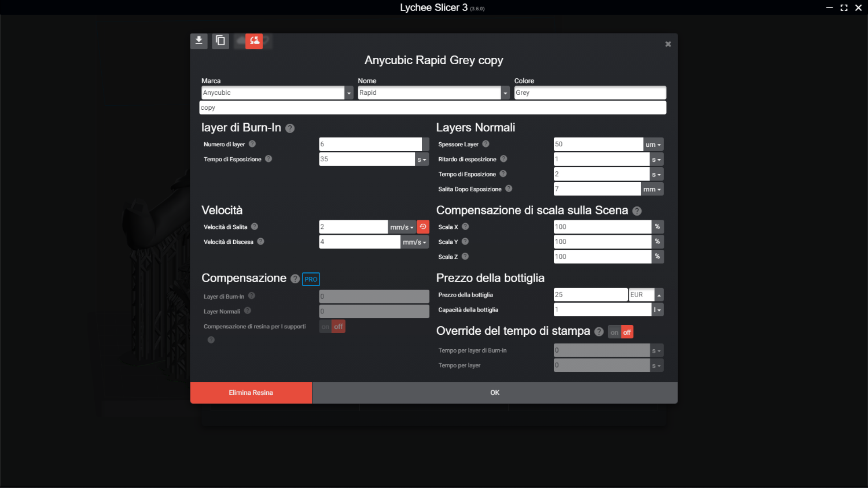Screen dimensions: 868x488
Task: Open Salita Dopo Esposizione unit dropdown (mm)
Action: click(652, 189)
